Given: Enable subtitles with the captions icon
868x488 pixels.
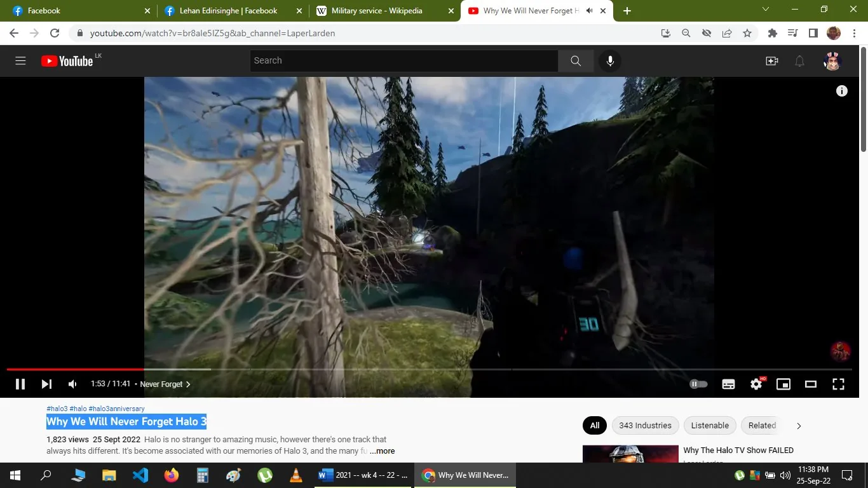Looking at the screenshot, I should pos(728,384).
